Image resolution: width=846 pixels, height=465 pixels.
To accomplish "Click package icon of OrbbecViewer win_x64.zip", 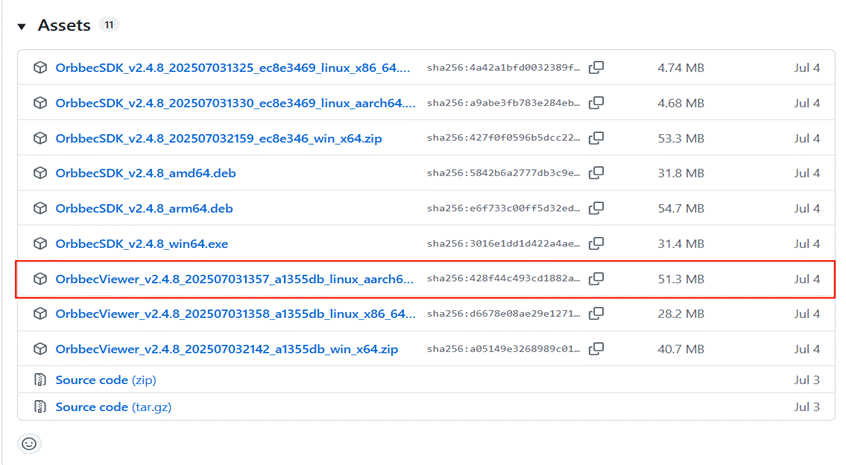I will [x=40, y=349].
